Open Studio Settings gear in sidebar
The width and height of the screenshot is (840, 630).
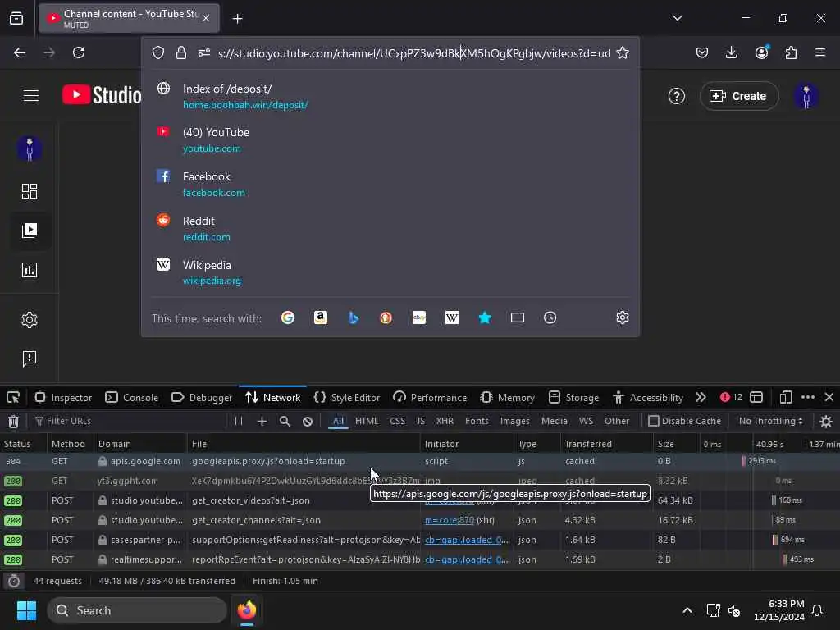click(x=30, y=320)
